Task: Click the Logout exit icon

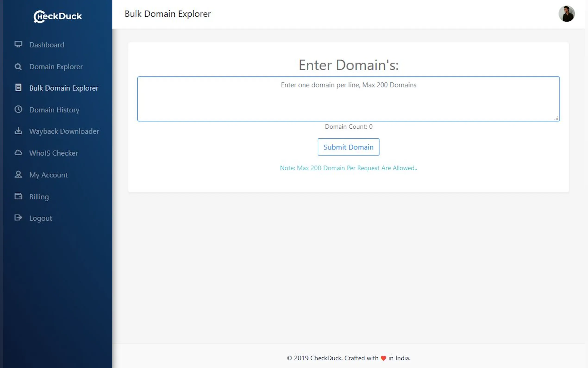Action: pos(18,218)
